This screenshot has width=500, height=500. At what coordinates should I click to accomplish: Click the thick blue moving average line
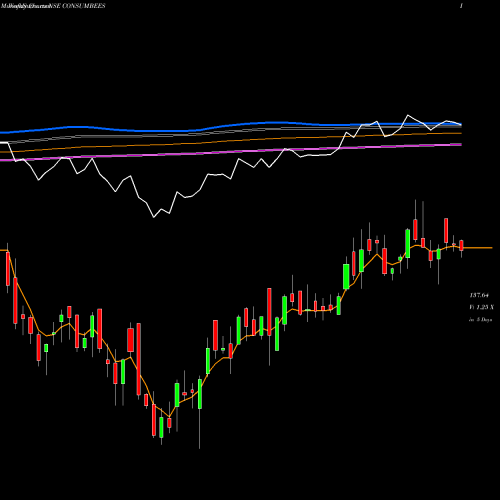[230, 126]
